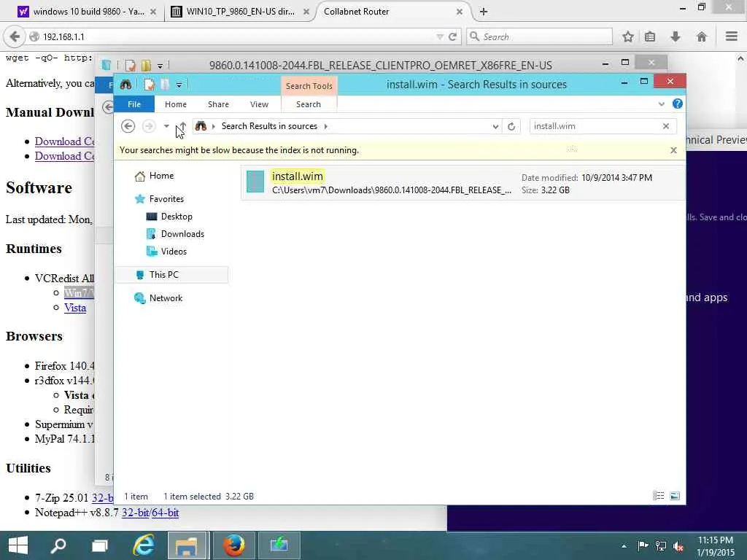
Task: Click the Back arrow in Explorer search window
Action: (128, 126)
